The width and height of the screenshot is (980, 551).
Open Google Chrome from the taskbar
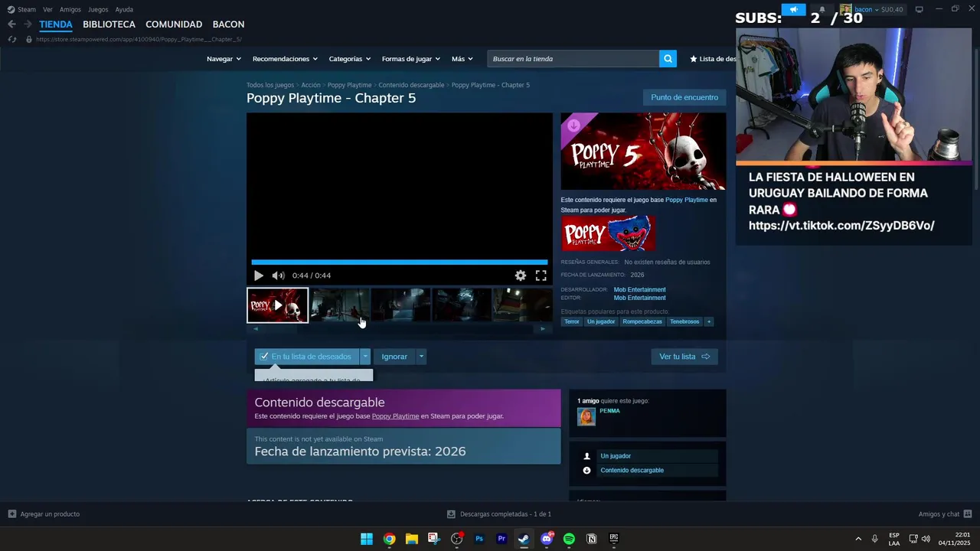389,539
